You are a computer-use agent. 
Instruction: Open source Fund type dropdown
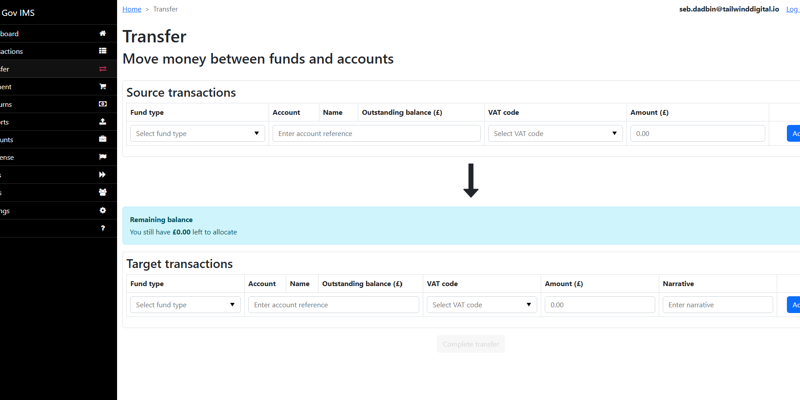coord(197,133)
